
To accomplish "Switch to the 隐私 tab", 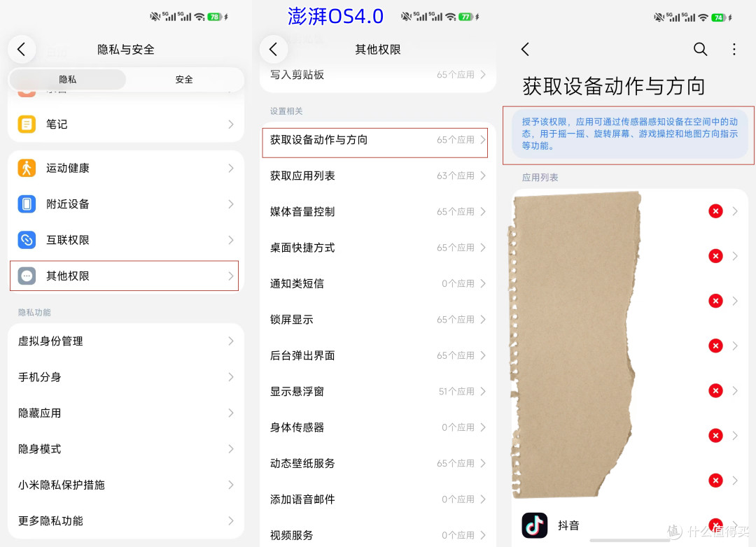I will click(x=67, y=80).
